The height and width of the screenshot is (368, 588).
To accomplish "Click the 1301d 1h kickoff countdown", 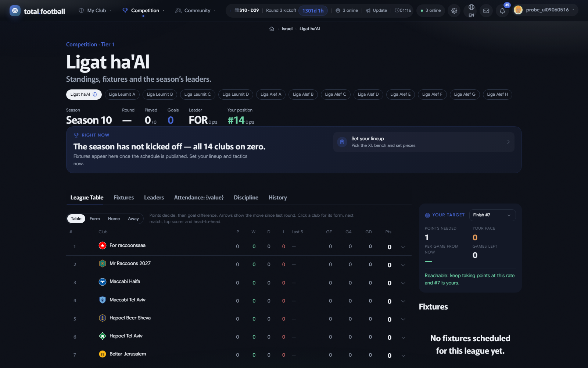I will (313, 11).
